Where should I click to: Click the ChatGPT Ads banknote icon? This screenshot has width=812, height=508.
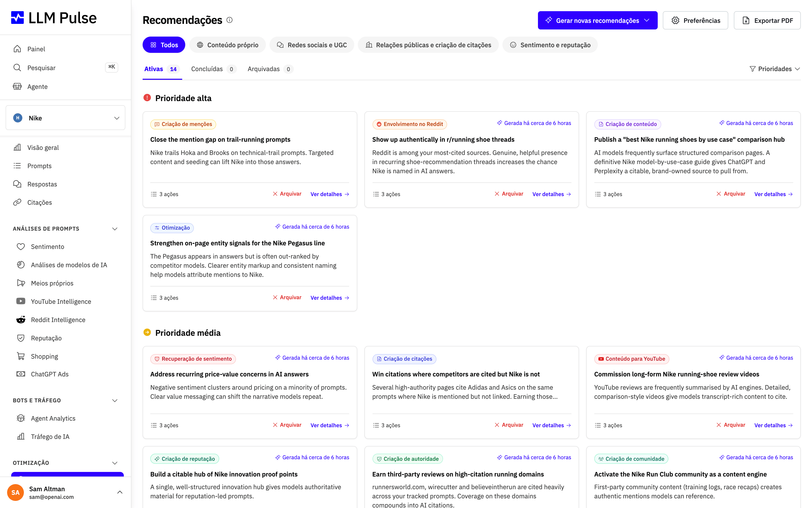coord(21,374)
